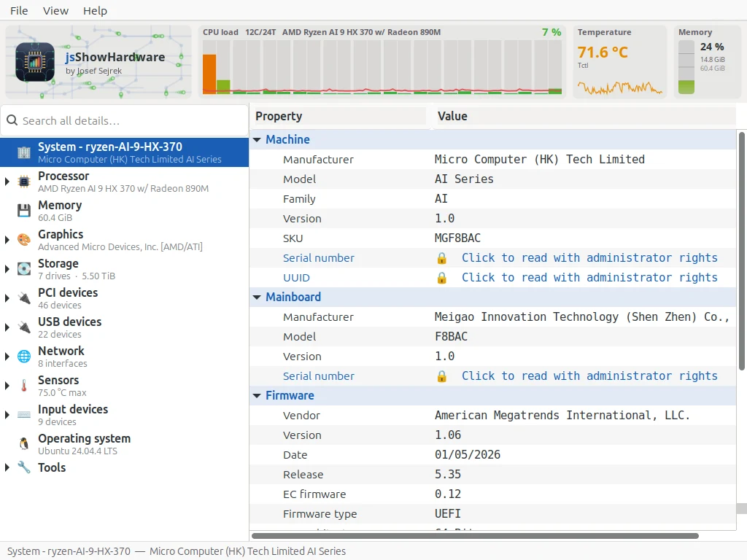Screen dimensions: 747x560
Task: Click the Sensors thermometer icon
Action: point(24,385)
